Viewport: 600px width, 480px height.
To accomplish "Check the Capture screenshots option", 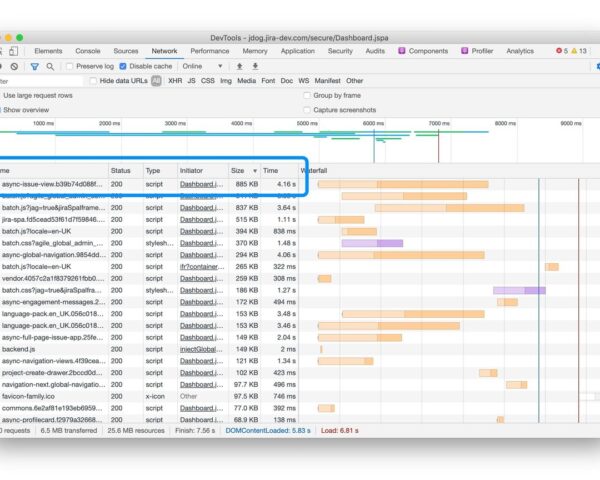I will 307,110.
